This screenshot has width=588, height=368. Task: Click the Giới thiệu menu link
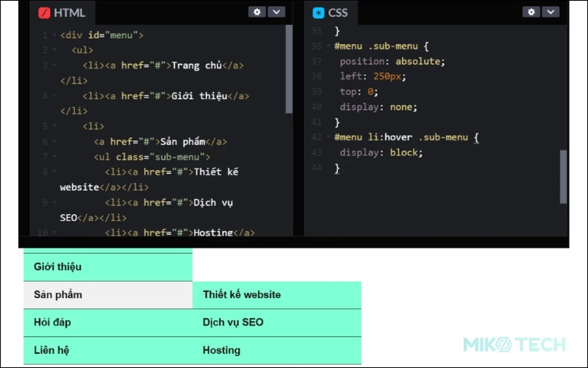click(x=57, y=266)
